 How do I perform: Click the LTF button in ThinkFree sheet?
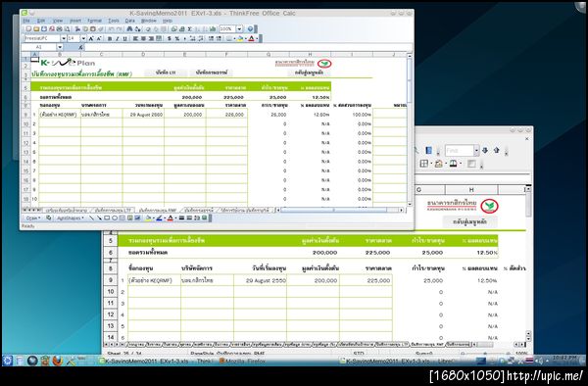[x=167, y=72]
